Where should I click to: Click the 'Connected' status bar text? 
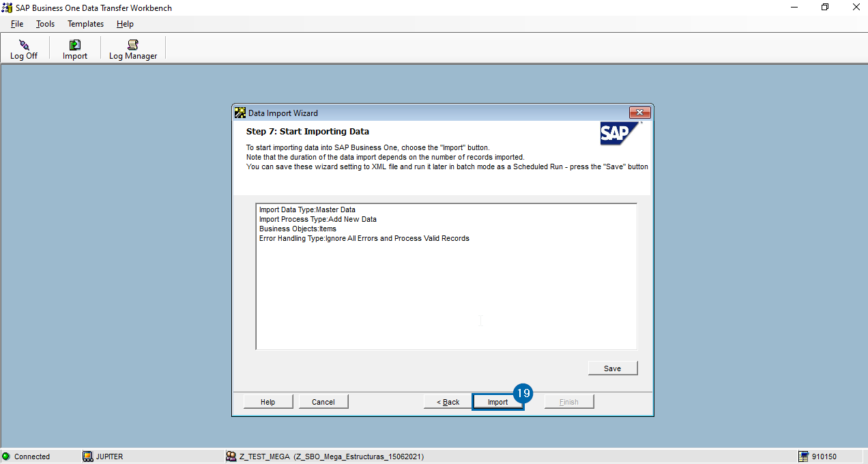click(x=32, y=456)
